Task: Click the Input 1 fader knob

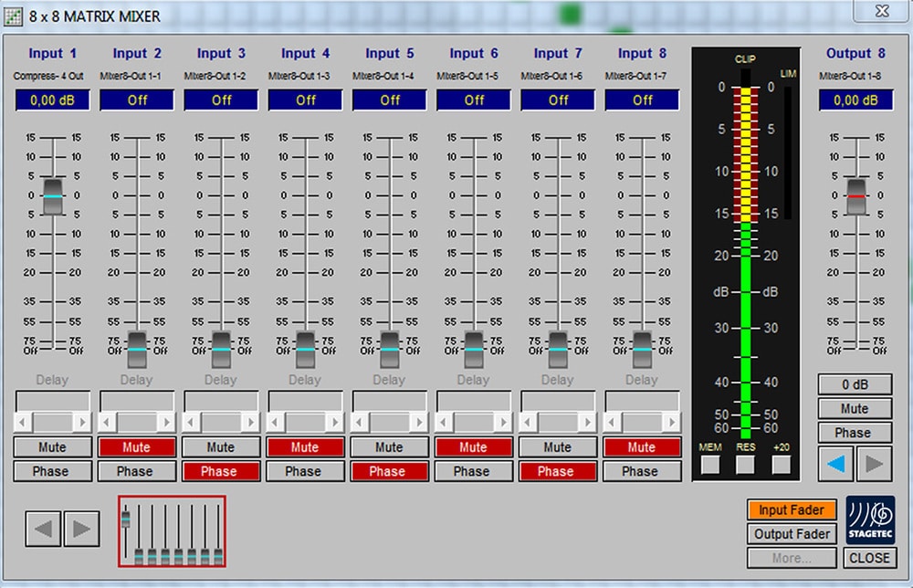Action: 53,196
